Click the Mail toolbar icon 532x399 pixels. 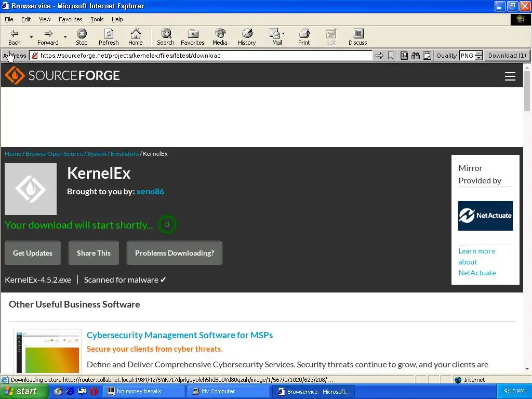(x=275, y=37)
